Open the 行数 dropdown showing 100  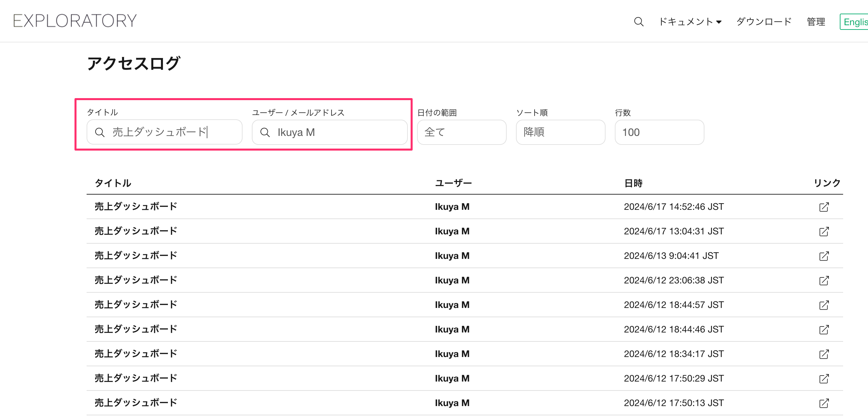click(x=659, y=132)
